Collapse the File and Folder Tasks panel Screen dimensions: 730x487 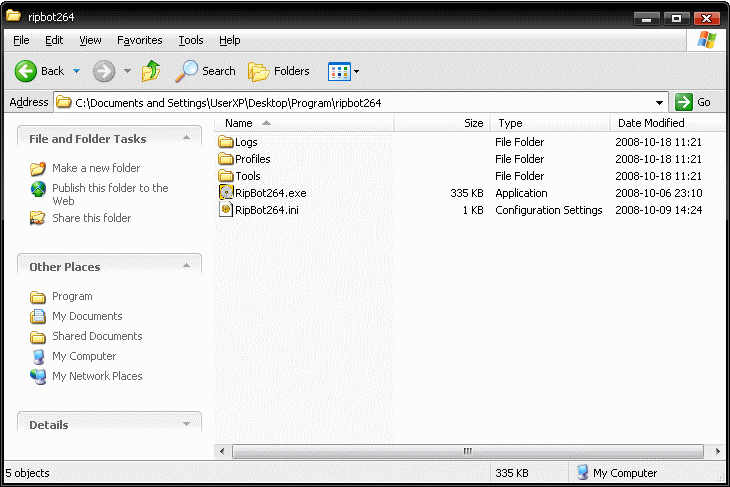(x=186, y=139)
